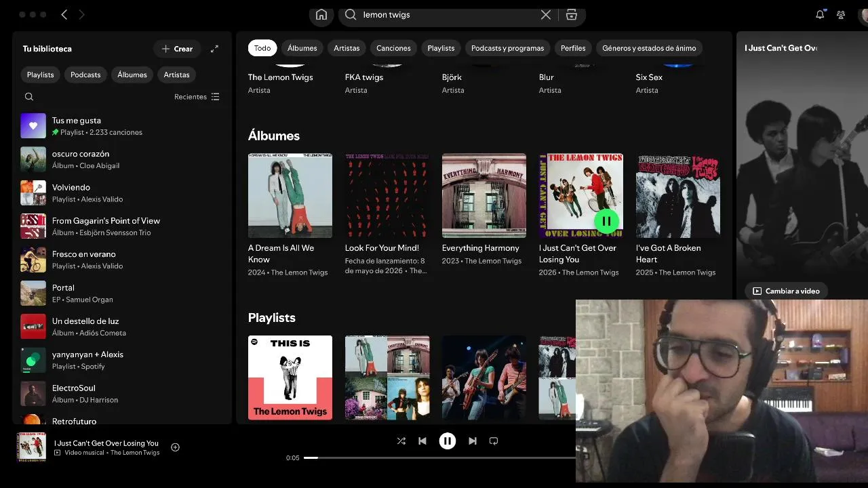Open the Browse icon next to search

click(x=572, y=15)
